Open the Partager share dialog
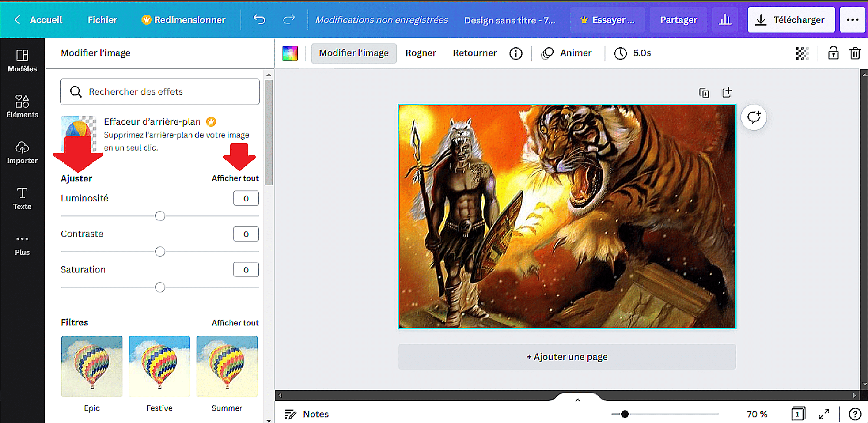 tap(678, 20)
